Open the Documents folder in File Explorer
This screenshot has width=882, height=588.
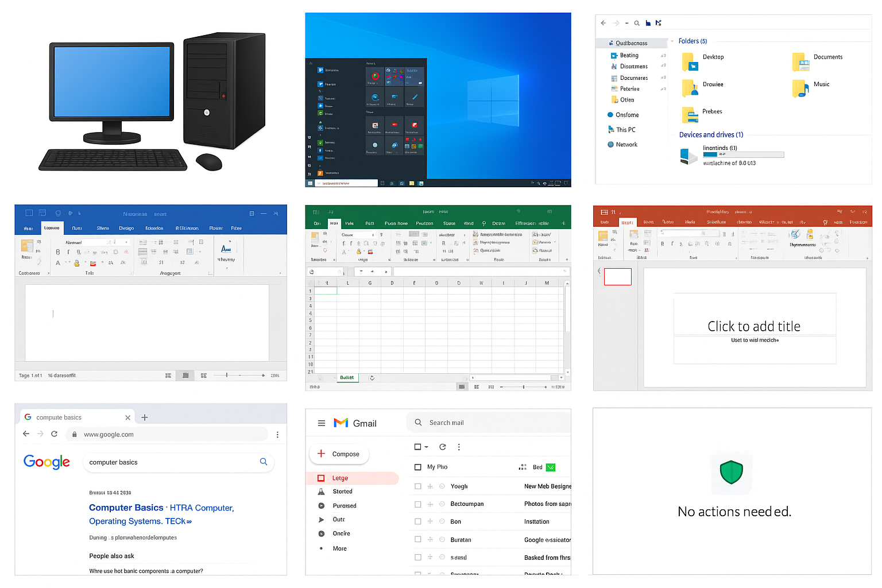(800, 61)
